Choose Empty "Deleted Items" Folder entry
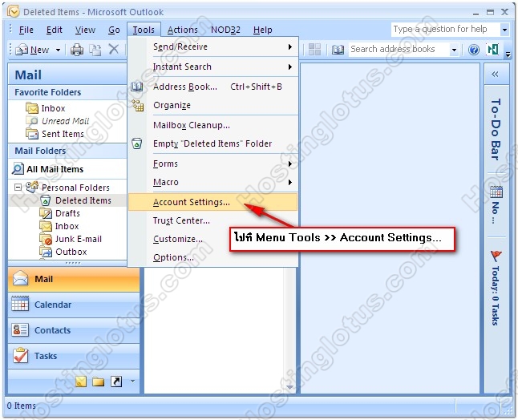Screen dimensions: 518x420 (x=212, y=143)
